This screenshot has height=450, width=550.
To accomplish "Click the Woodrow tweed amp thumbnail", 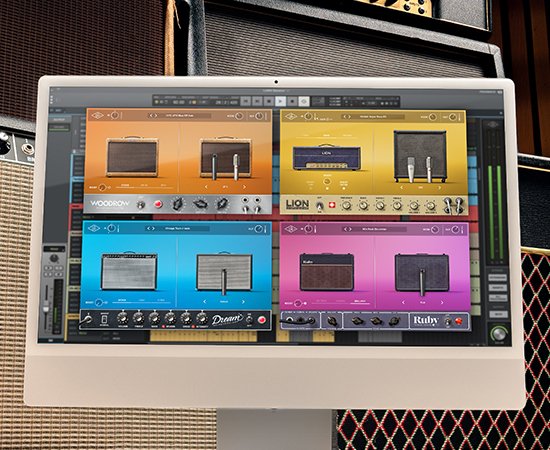I will (132, 157).
